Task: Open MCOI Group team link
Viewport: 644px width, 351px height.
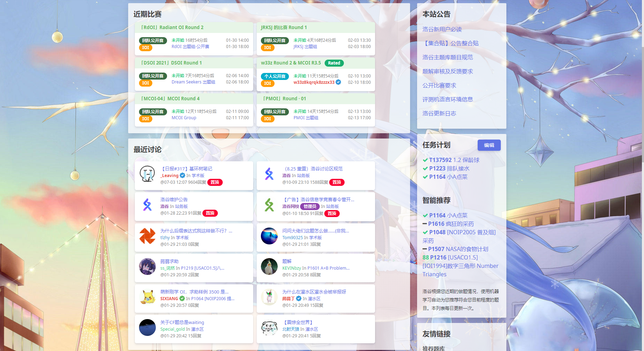Action: click(184, 118)
